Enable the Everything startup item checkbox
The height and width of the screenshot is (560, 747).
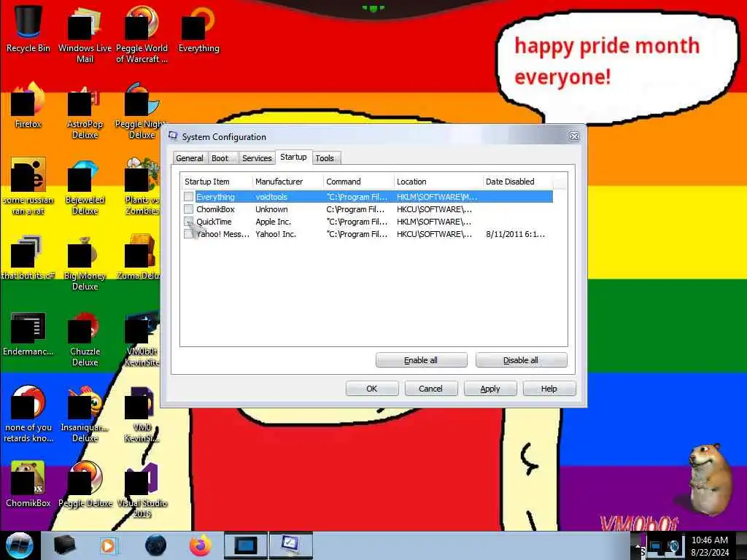pyautogui.click(x=189, y=197)
